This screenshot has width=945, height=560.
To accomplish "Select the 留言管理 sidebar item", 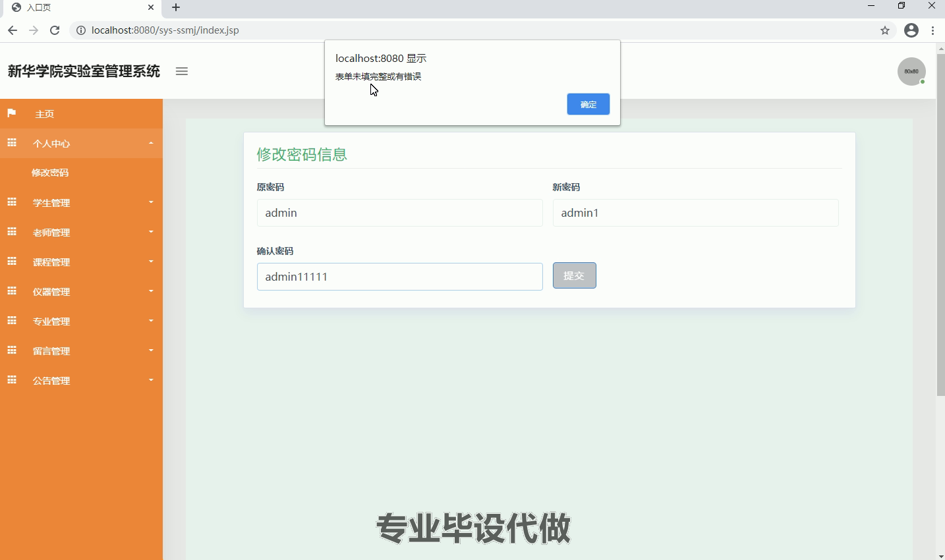I will tap(81, 350).
